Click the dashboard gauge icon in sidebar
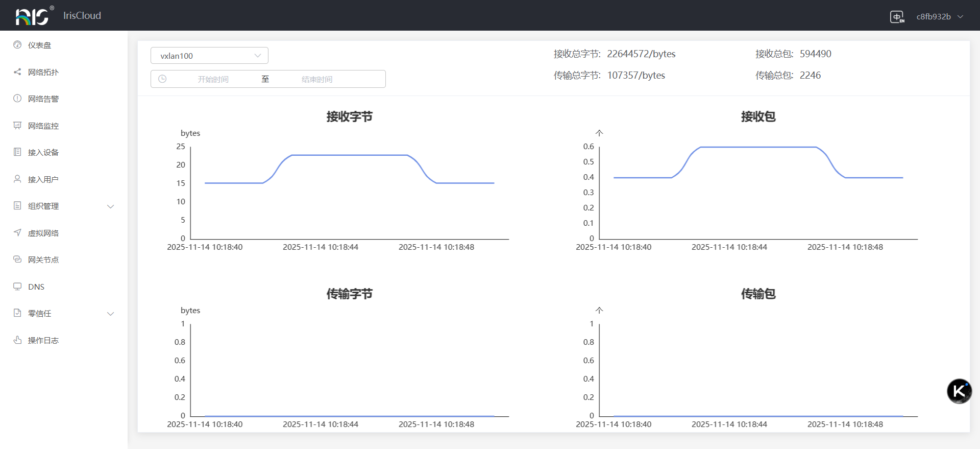 tap(17, 45)
